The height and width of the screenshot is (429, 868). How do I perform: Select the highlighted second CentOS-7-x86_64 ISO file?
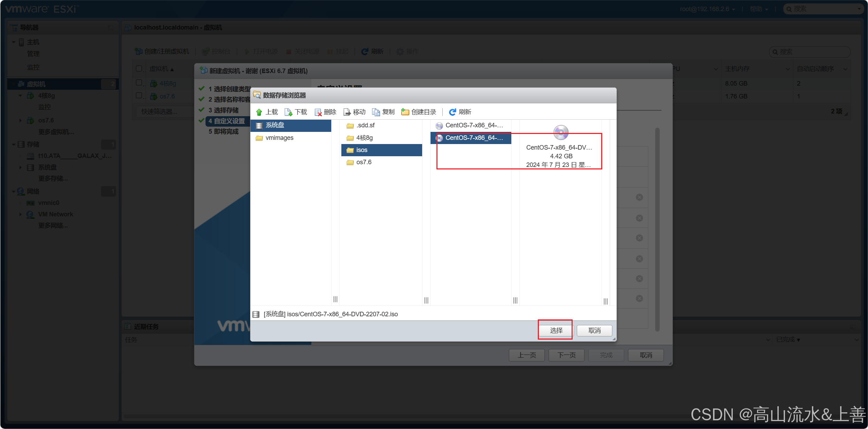pyautogui.click(x=471, y=138)
